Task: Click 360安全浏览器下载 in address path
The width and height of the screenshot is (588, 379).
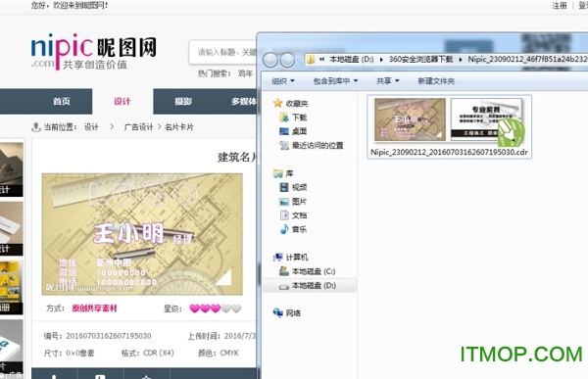Action: 420,59
